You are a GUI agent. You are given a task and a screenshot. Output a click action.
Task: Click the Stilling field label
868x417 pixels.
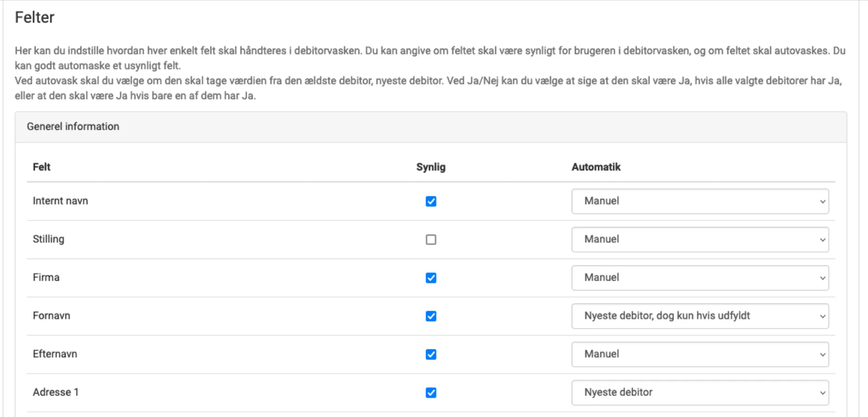(x=48, y=239)
